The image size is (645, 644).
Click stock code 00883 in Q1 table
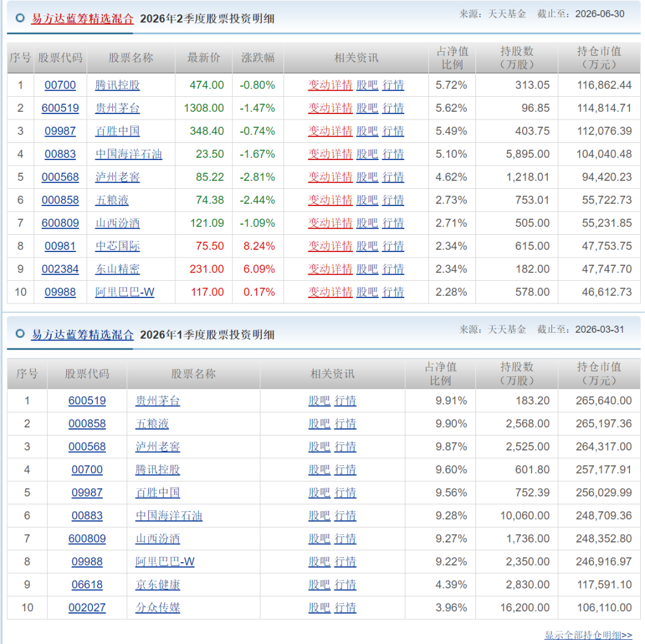(x=87, y=516)
